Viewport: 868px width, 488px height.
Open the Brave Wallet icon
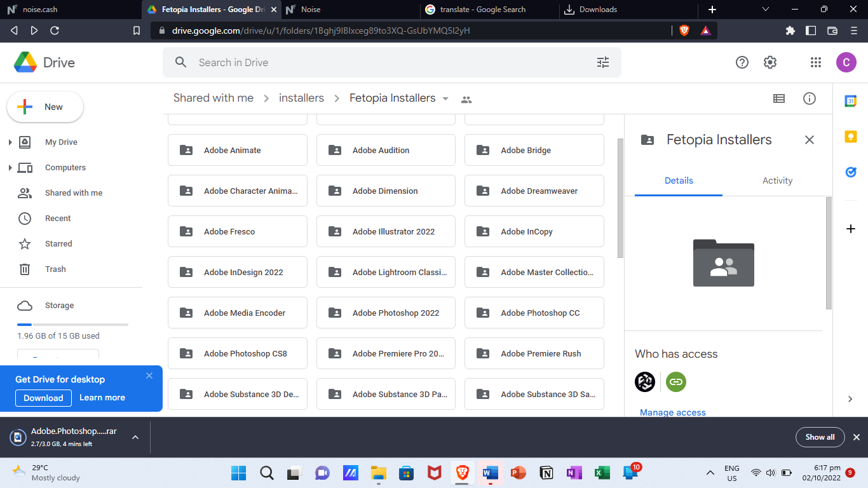click(832, 30)
